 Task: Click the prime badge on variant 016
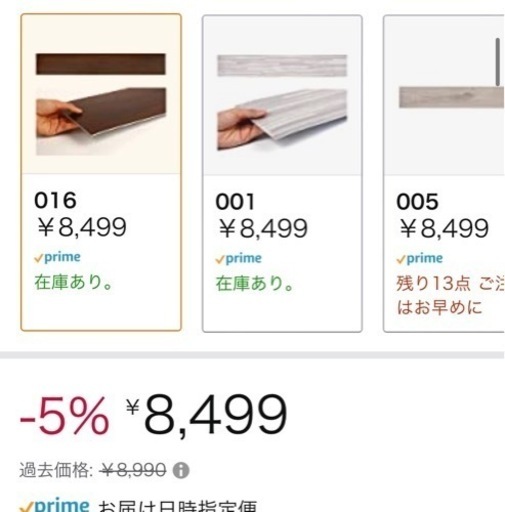(58, 257)
